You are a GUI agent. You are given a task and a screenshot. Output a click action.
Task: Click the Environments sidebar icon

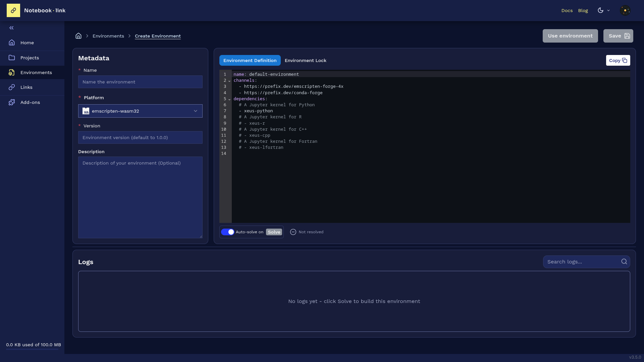coord(12,72)
